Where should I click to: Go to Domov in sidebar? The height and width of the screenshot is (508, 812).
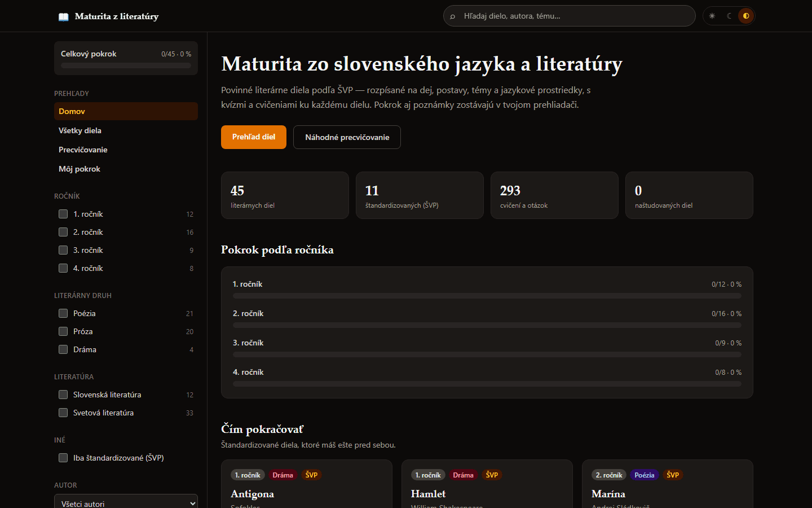pos(126,111)
